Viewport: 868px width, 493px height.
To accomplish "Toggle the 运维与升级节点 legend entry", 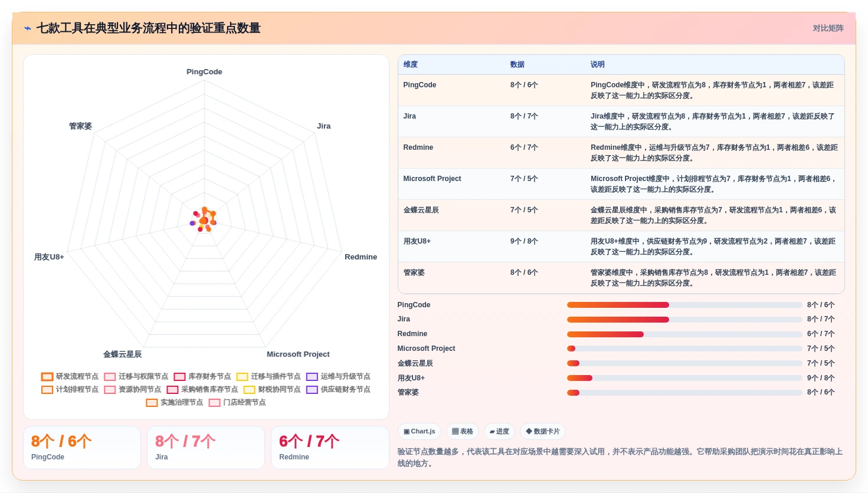I will (x=338, y=377).
